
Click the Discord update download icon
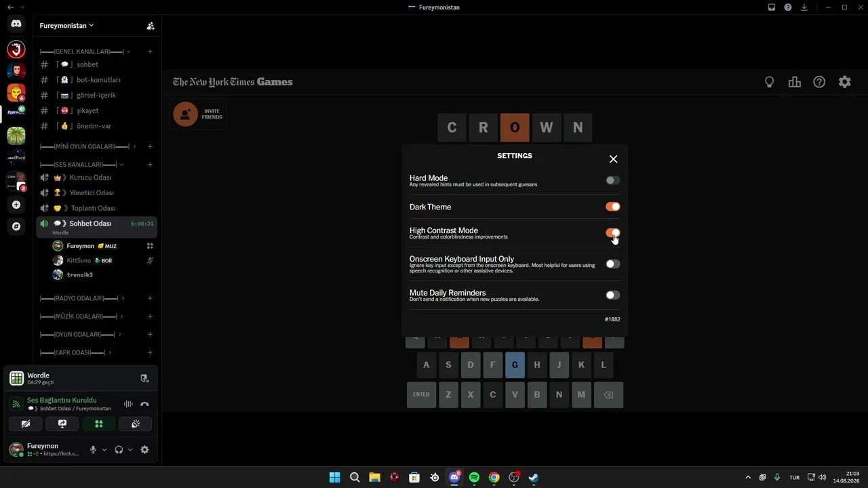click(x=804, y=7)
